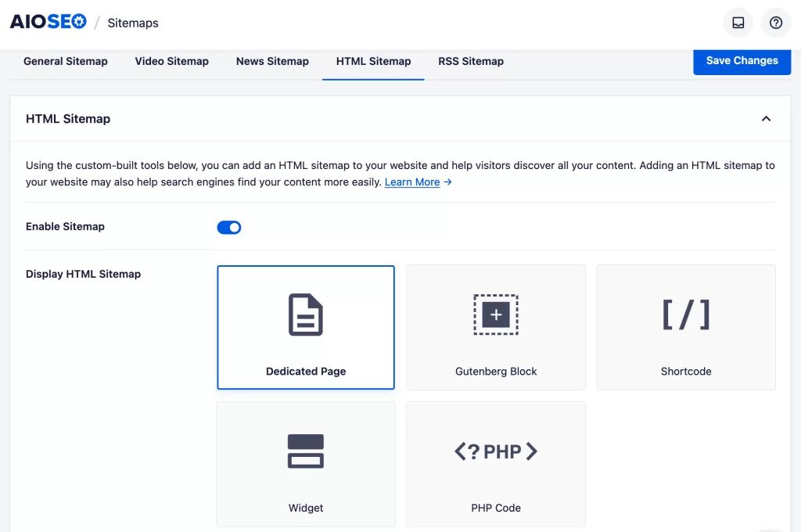
Task: Select the HTML Sitemap tab
Action: [373, 61]
